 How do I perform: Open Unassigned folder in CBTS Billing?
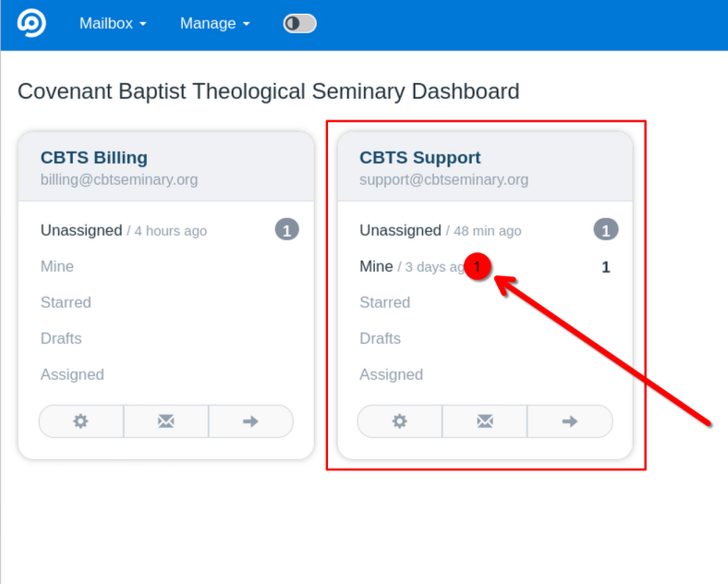(x=81, y=230)
